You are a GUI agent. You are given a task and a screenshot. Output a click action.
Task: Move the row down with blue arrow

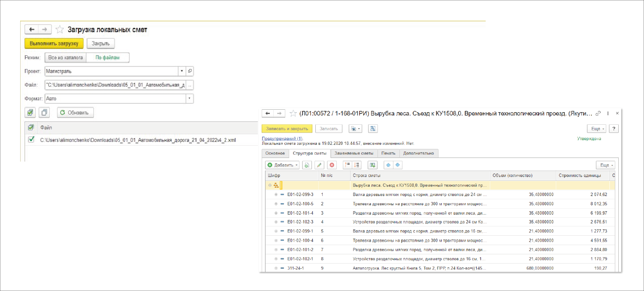(x=397, y=165)
